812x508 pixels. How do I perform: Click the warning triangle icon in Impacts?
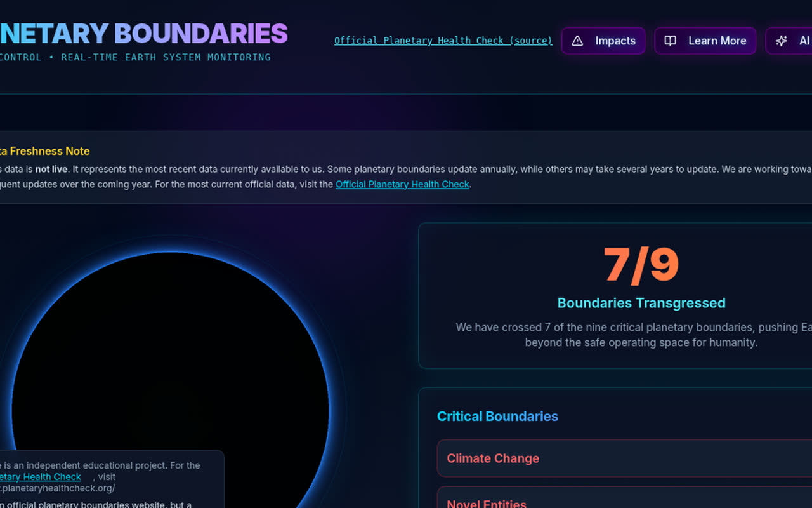(x=577, y=41)
